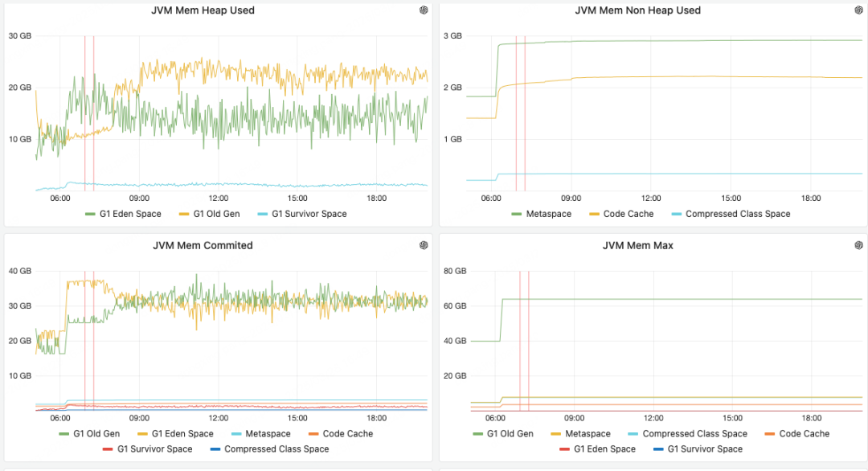Select Metaspace in the JVM Mem Max legend

point(588,434)
